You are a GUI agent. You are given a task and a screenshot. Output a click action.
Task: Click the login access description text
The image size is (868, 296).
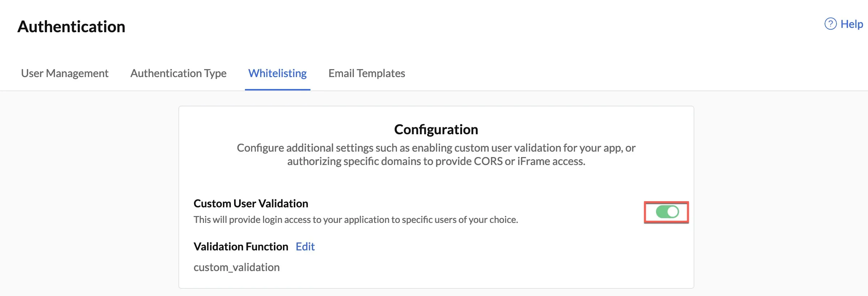point(356,220)
